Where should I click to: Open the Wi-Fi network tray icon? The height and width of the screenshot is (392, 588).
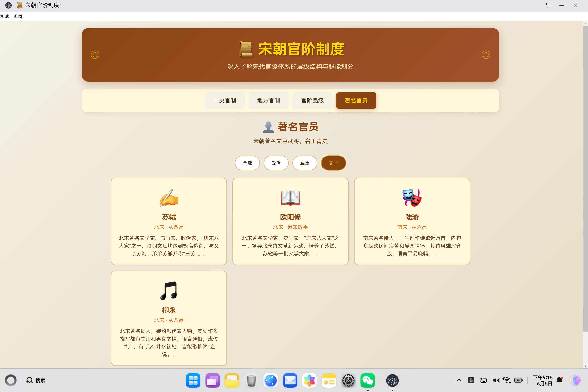click(x=507, y=380)
